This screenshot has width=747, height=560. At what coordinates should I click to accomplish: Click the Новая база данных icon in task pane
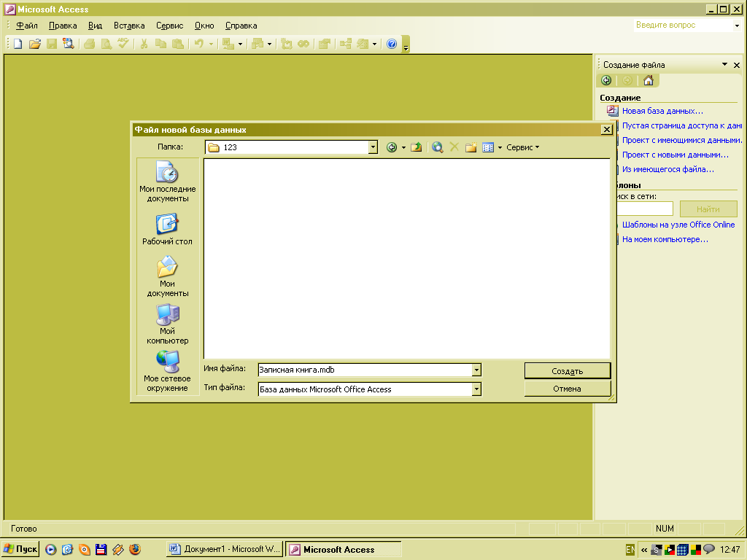click(x=612, y=111)
